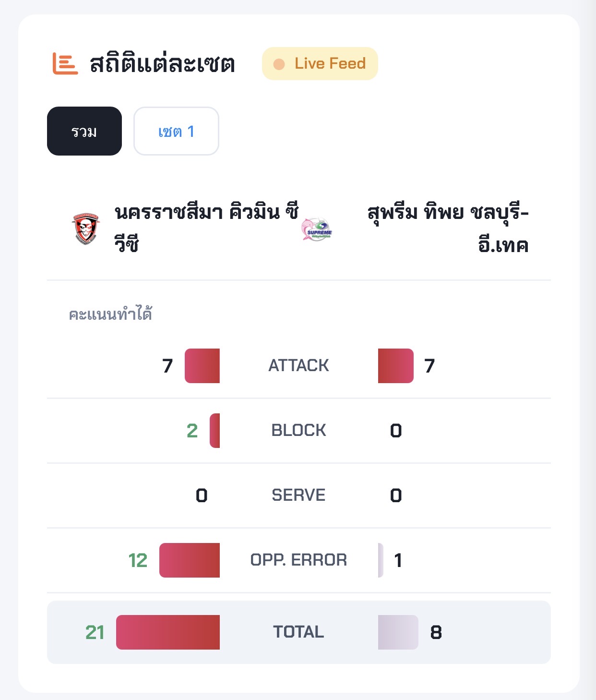Click the Supreme volleyball club logo

pos(317,229)
